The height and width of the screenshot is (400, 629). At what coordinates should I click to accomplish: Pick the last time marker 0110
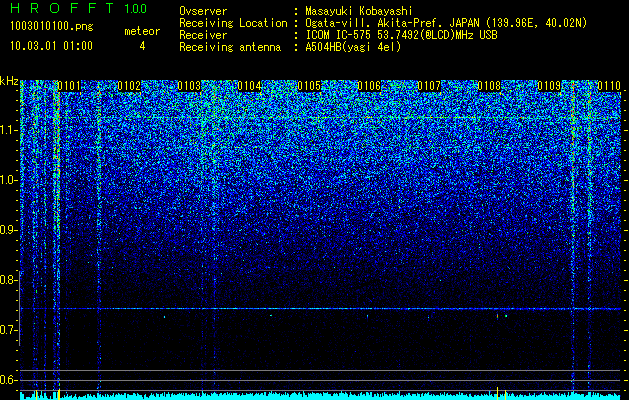tap(609, 86)
